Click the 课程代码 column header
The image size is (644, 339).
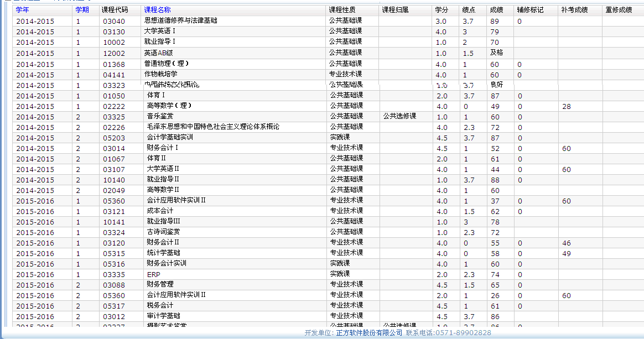(x=115, y=10)
